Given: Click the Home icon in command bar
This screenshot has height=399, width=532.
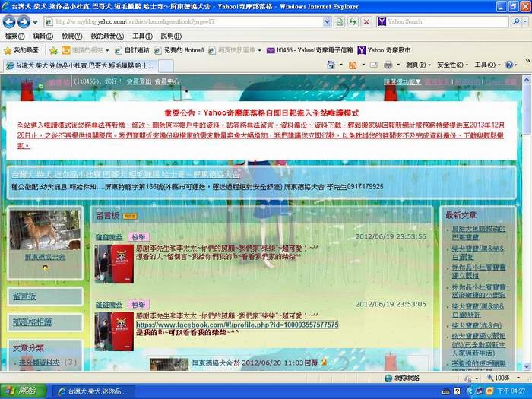Looking at the screenshot, I should [331, 65].
